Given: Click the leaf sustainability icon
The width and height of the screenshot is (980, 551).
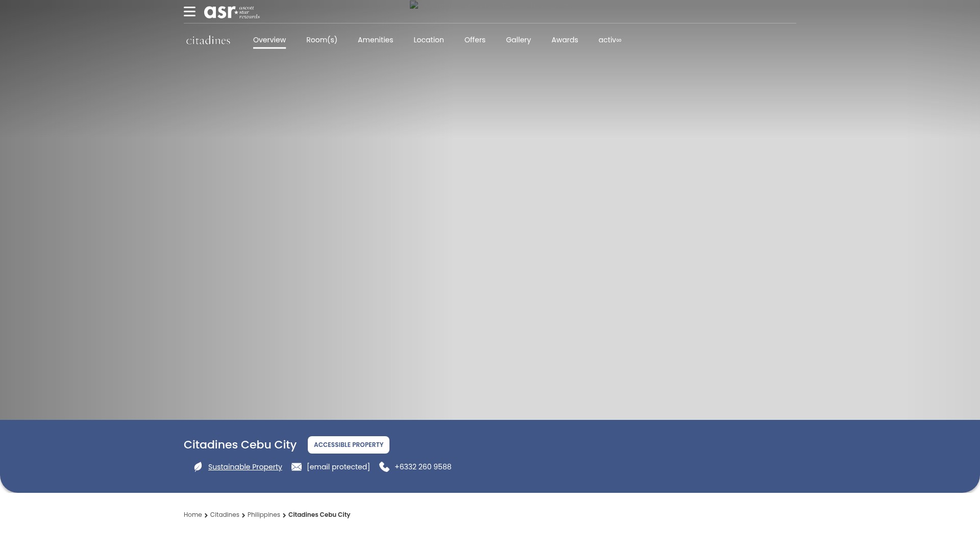Looking at the screenshot, I should pos(198,467).
